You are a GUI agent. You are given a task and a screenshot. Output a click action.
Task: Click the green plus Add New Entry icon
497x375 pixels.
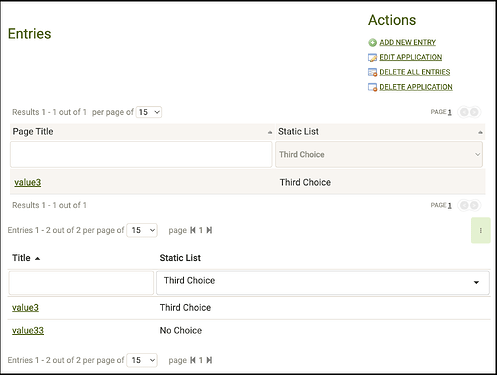(x=372, y=43)
